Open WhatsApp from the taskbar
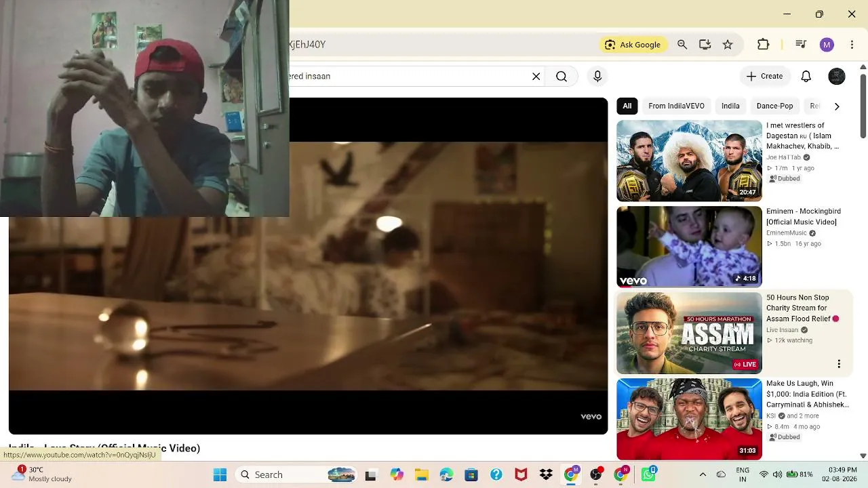This screenshot has width=868, height=488. (648, 474)
